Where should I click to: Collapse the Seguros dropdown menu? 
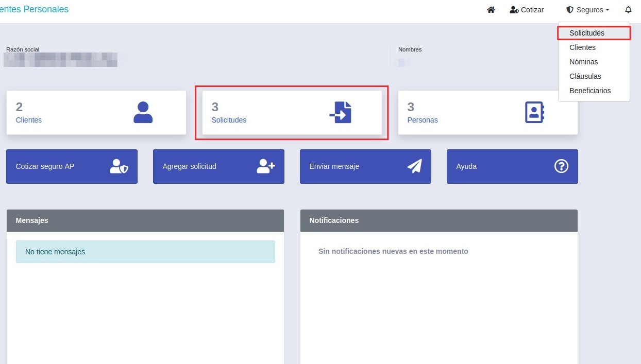click(587, 10)
